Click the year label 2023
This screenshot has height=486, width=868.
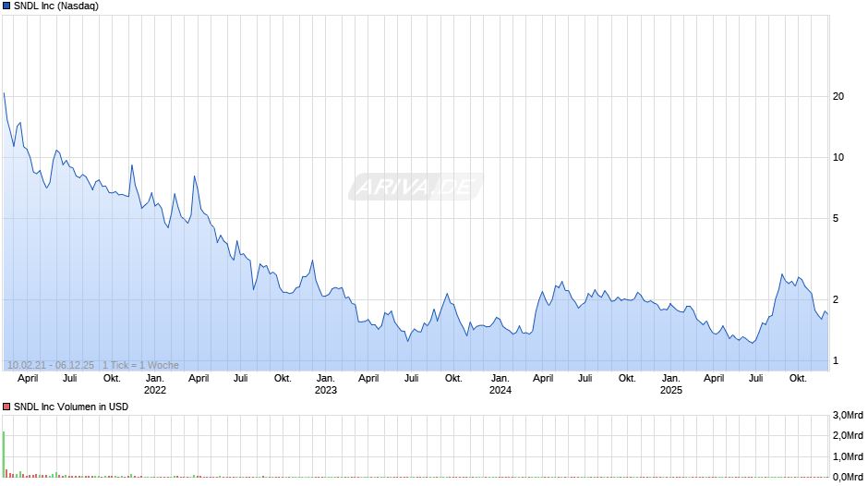click(325, 390)
